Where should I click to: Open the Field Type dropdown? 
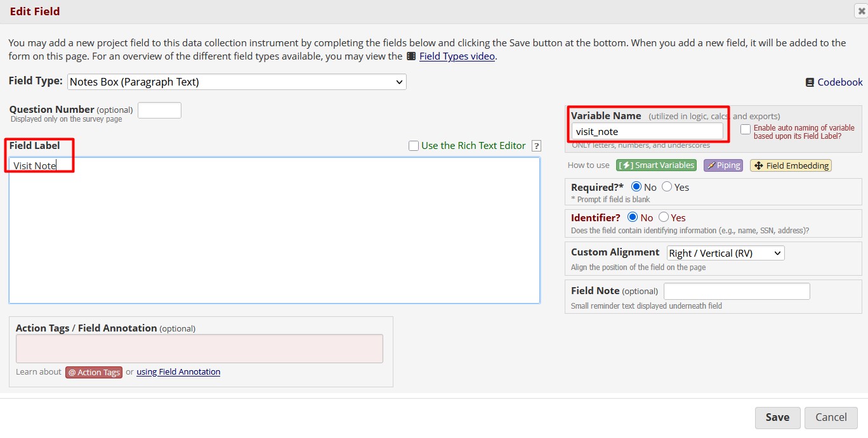(237, 81)
